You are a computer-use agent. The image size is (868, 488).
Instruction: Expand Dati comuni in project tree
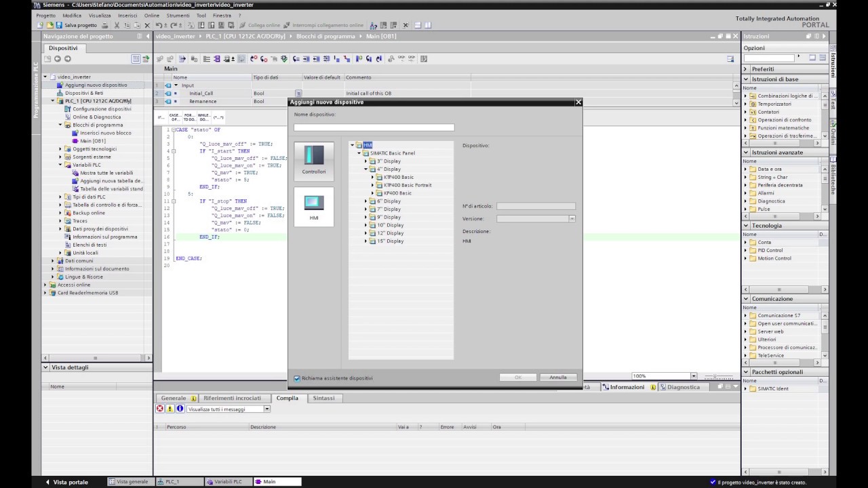pos(54,261)
